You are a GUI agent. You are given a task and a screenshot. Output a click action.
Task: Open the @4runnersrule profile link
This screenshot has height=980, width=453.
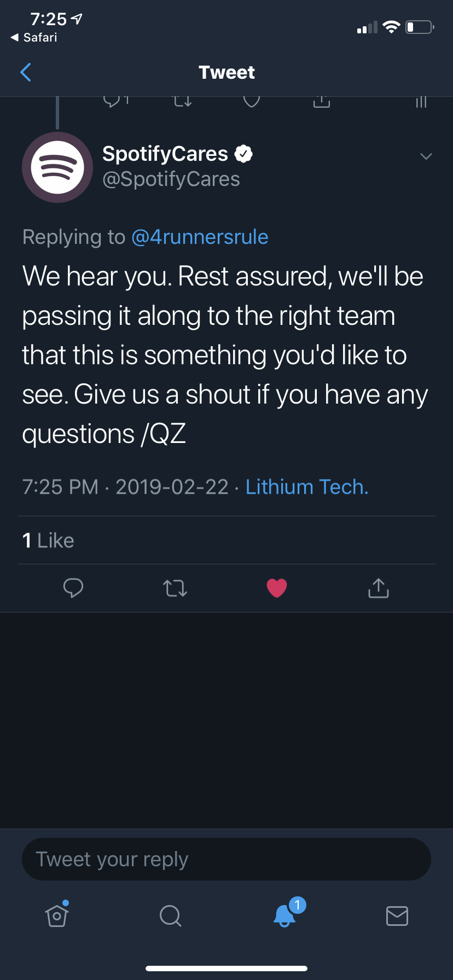(x=200, y=237)
